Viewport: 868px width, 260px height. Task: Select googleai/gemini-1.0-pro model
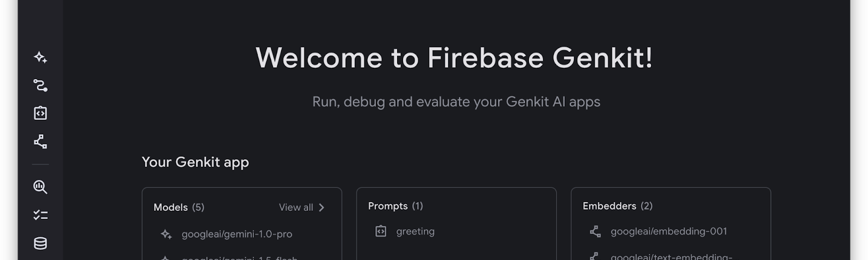tap(237, 234)
